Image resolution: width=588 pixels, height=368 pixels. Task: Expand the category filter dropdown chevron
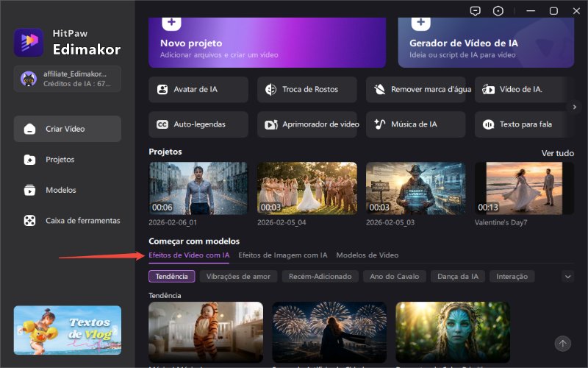click(x=567, y=277)
